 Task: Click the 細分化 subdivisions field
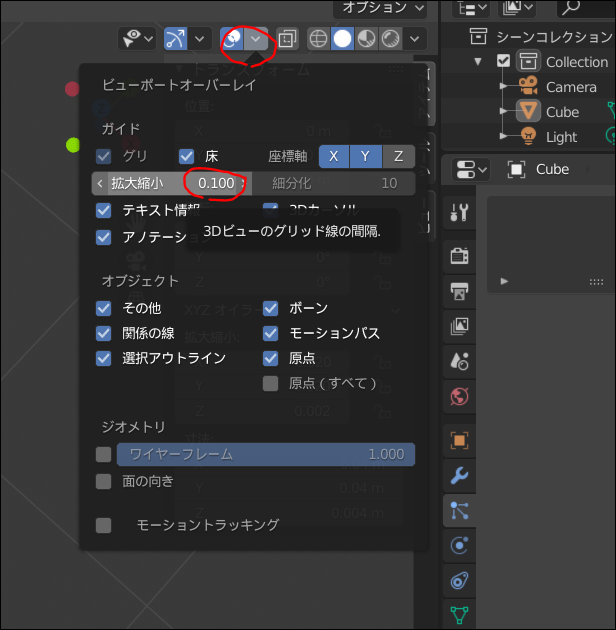coord(334,184)
